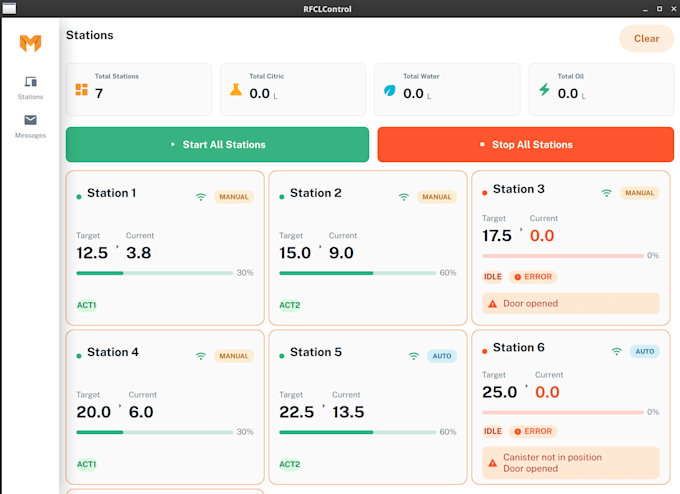The width and height of the screenshot is (680, 494).
Task: Click Station 4 green status dot
Action: coord(78,356)
